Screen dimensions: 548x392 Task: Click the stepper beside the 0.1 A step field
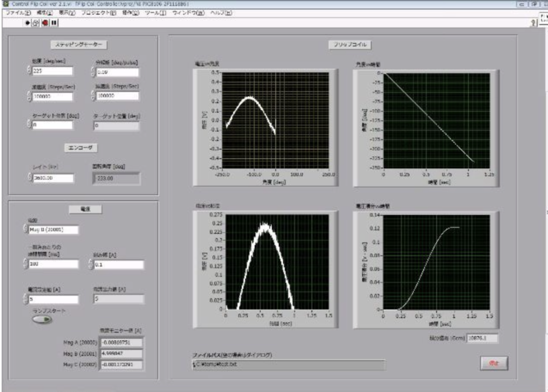point(91,264)
